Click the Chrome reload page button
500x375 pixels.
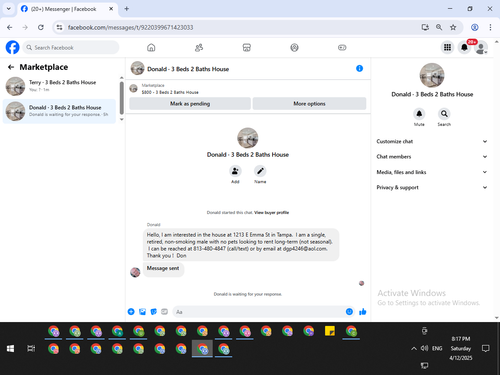pyautogui.click(x=41, y=27)
